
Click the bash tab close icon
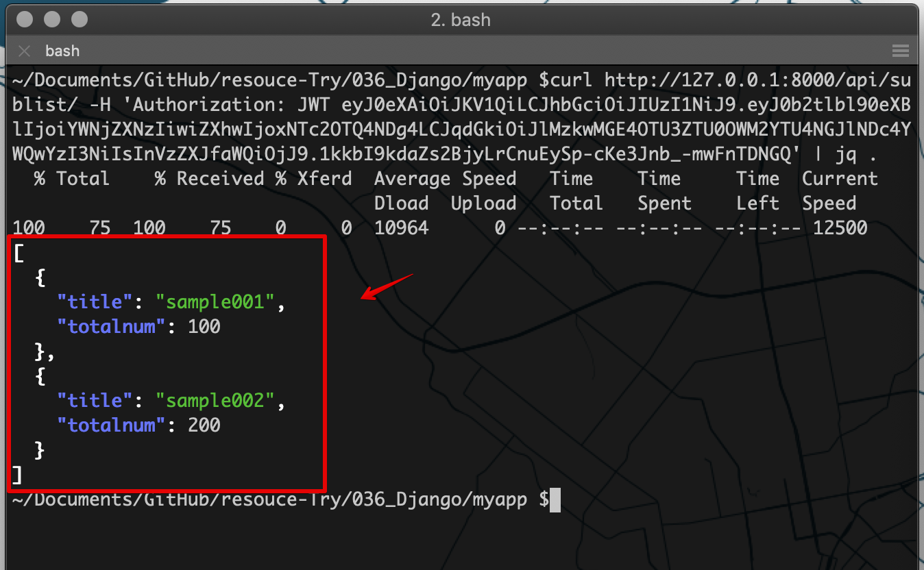(25, 51)
